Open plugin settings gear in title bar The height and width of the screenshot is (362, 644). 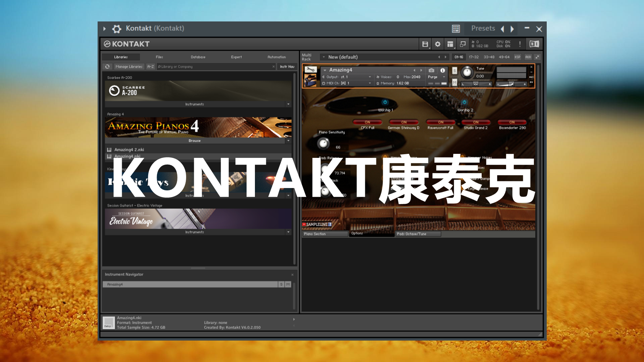[116, 29]
